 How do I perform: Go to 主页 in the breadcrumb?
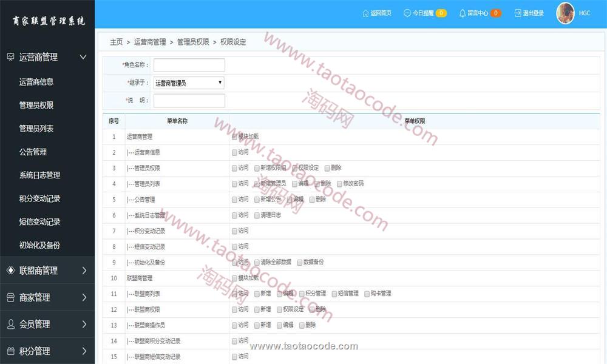[116, 42]
